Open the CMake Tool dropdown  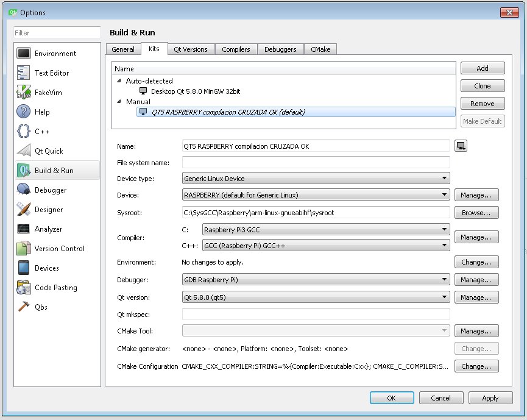click(x=316, y=330)
